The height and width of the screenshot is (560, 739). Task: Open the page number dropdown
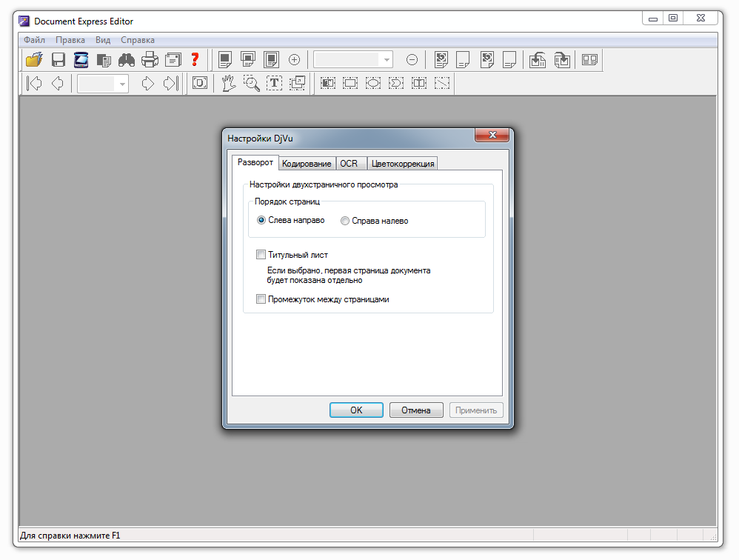click(x=122, y=84)
